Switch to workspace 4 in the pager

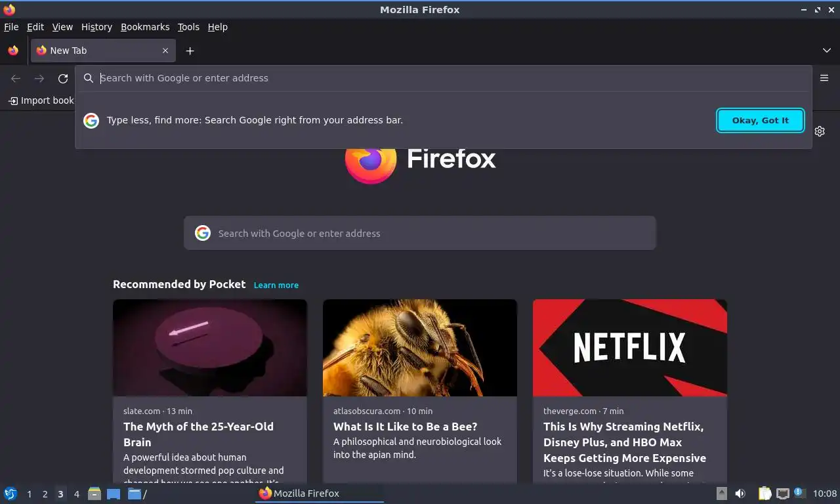pos(76,494)
